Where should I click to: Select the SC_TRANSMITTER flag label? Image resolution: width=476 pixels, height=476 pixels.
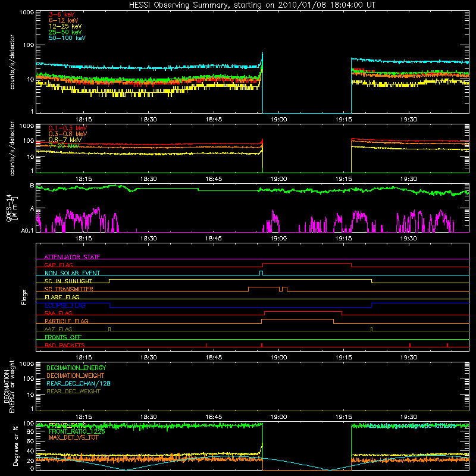click(69, 289)
